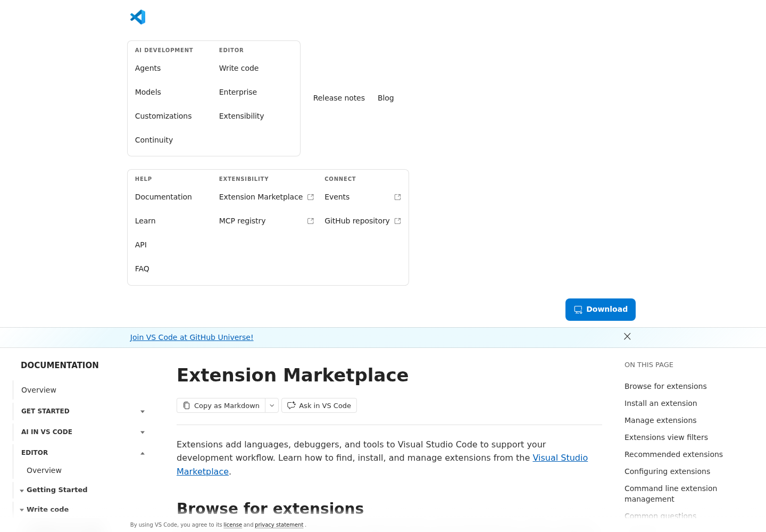Select the Enterprise menu item
The height and width of the screenshot is (532, 766).
click(x=238, y=92)
